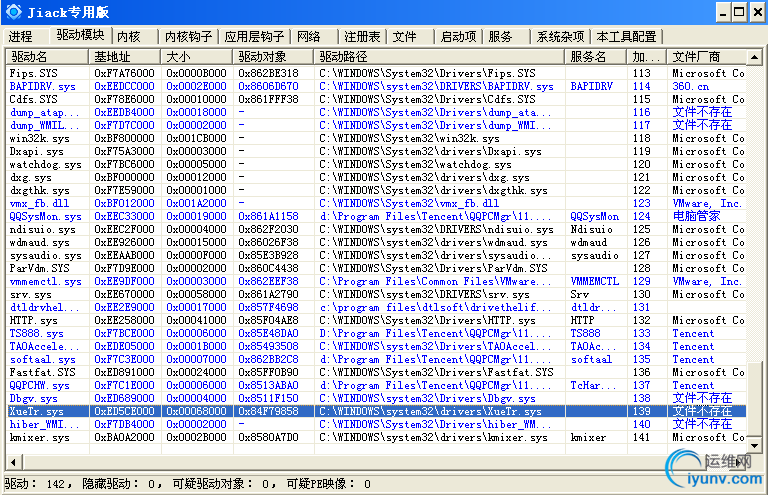
Task: Click the 360.cn vendor cell
Action: pyautogui.click(x=691, y=86)
